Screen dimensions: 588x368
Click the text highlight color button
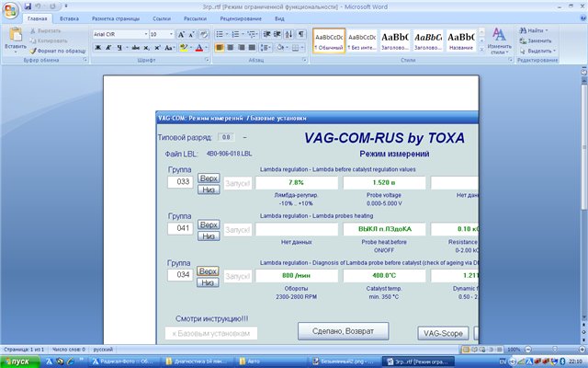184,48
